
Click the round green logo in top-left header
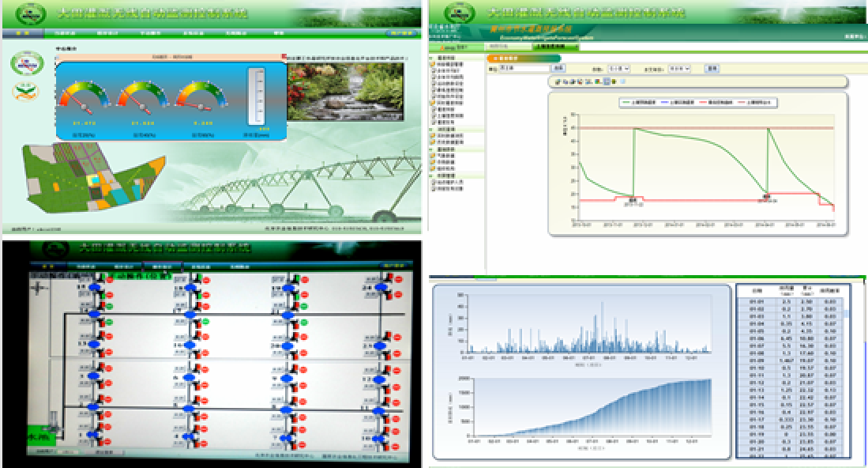(30, 13)
